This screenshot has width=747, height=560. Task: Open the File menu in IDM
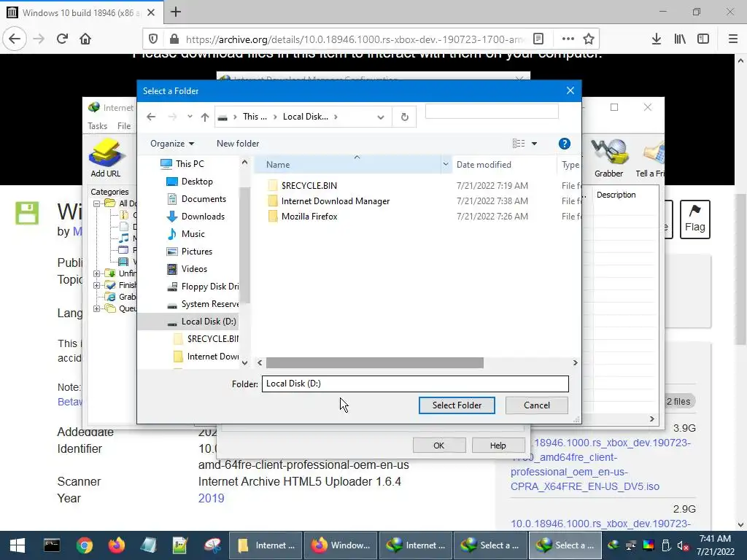coord(124,126)
